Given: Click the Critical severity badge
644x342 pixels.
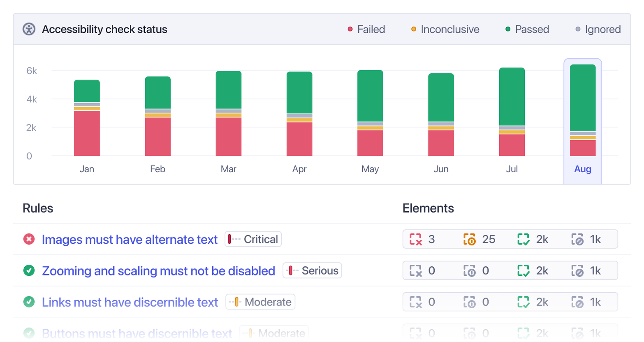Looking at the screenshot, I should point(252,240).
